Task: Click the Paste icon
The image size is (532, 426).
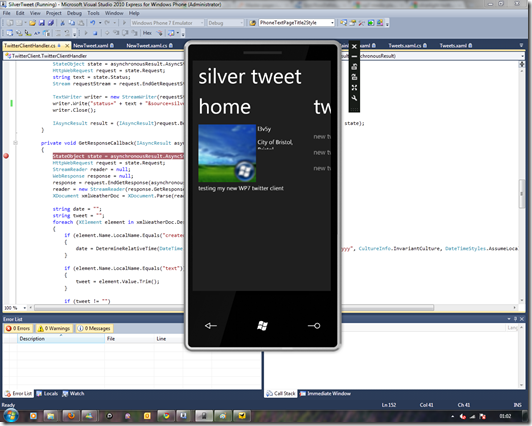Action: (x=81, y=23)
